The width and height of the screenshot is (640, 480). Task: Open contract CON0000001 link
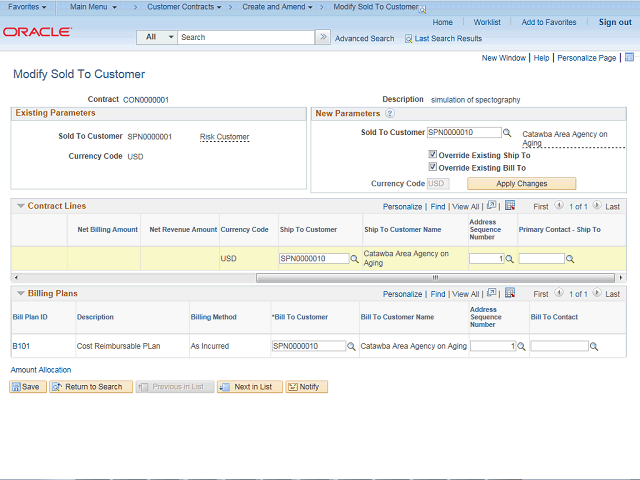point(146,100)
